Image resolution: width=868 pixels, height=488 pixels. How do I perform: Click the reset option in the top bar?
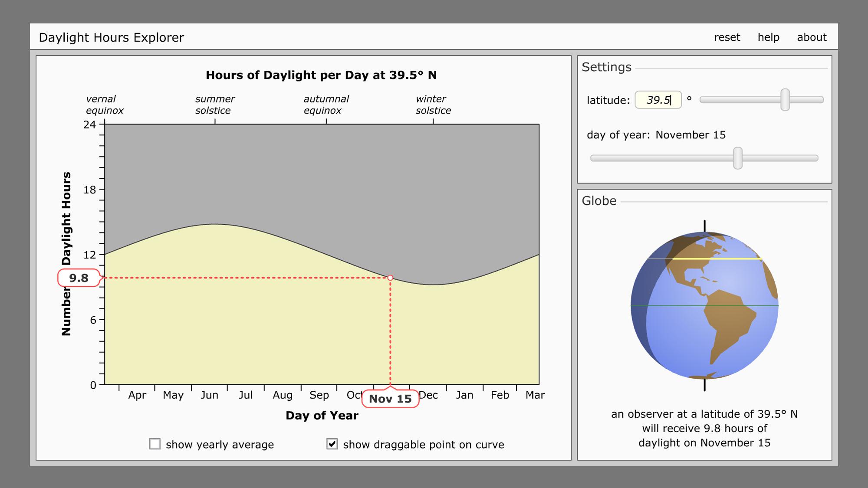[727, 37]
